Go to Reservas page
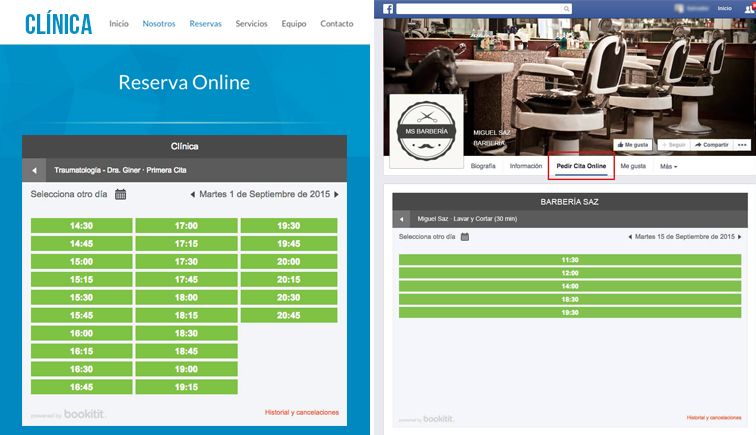The image size is (756, 435). coord(205,23)
